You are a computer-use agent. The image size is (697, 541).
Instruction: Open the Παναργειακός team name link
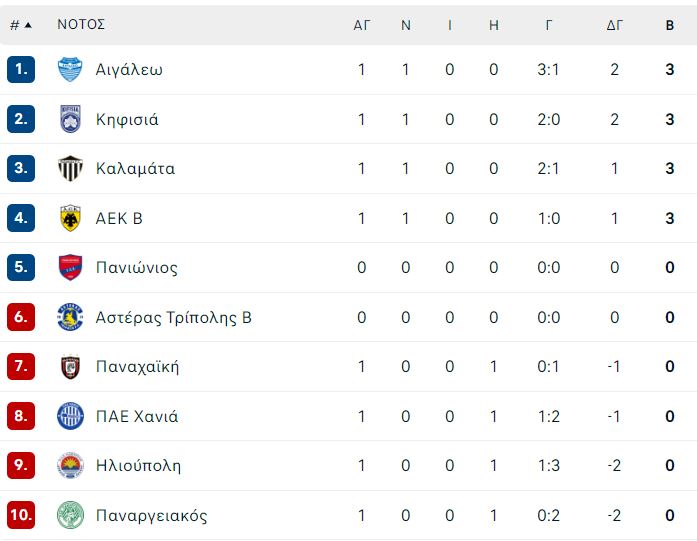(x=152, y=516)
